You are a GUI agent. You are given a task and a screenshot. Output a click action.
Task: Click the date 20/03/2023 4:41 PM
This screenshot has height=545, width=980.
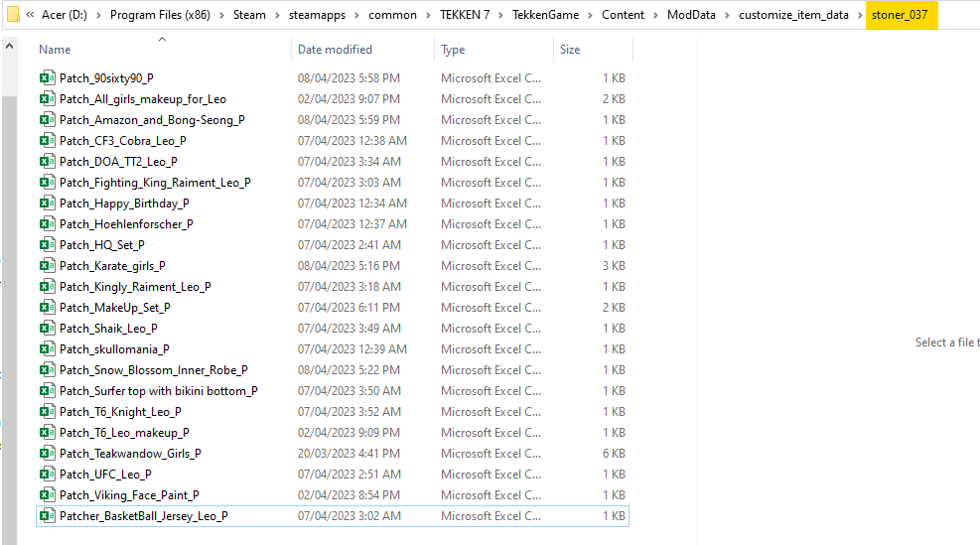(349, 453)
